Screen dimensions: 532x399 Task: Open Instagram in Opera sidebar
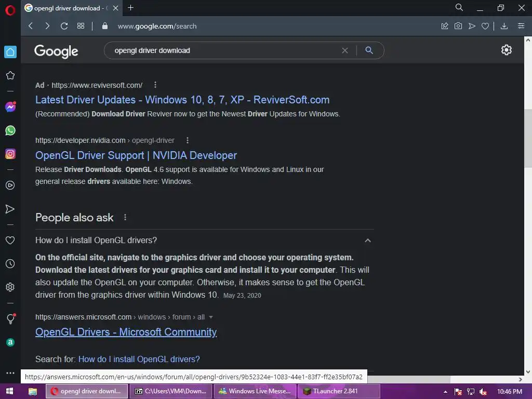(x=10, y=154)
